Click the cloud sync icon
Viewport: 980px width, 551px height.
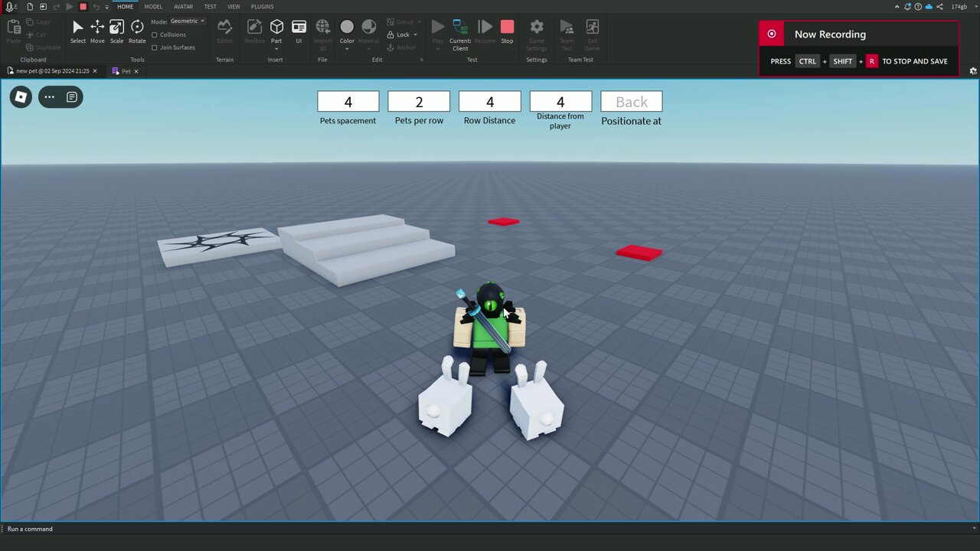[929, 7]
